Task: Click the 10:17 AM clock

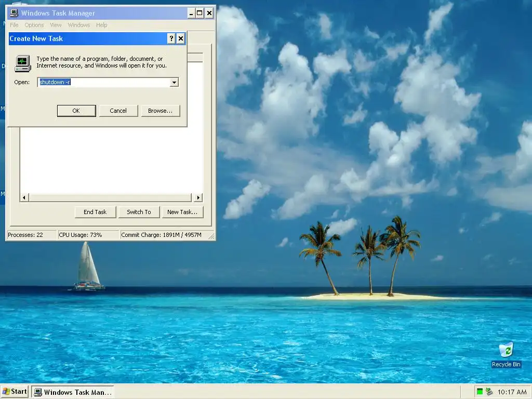Action: pyautogui.click(x=512, y=392)
